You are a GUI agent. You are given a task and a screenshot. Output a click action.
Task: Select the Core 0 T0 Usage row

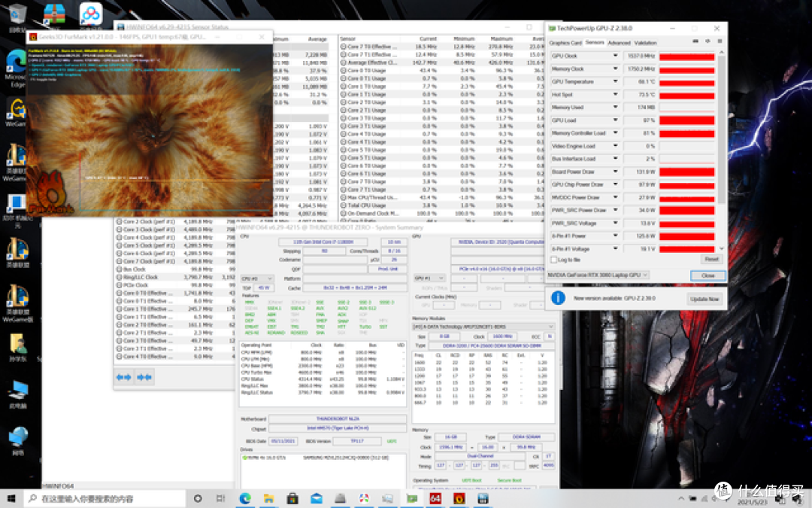[441, 71]
